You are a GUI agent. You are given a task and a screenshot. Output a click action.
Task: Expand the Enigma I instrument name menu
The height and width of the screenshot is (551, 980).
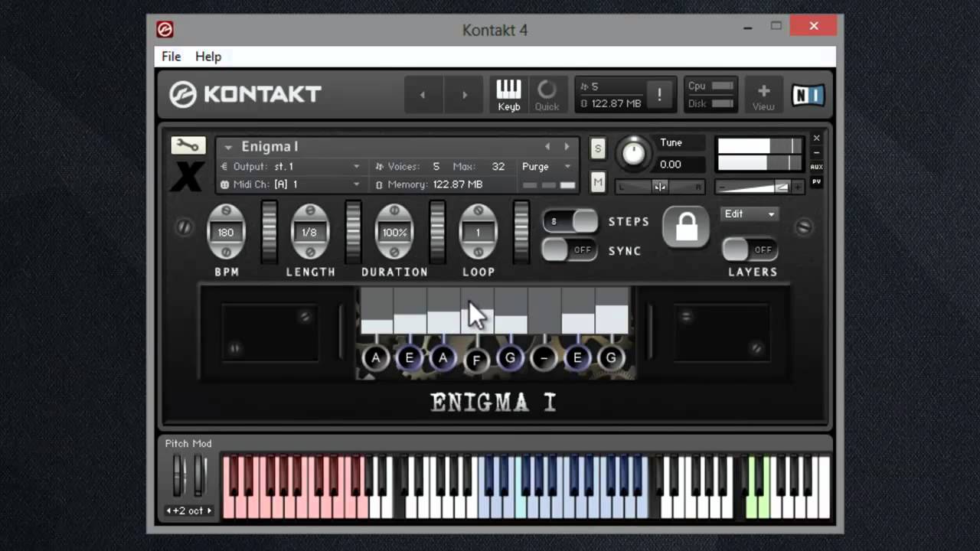[x=228, y=147]
